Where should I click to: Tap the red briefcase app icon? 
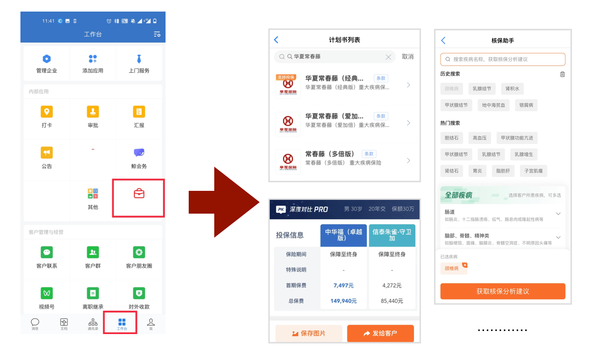139,194
